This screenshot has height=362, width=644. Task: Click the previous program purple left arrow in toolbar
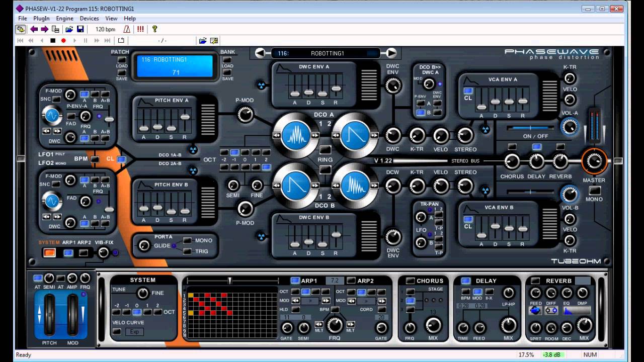(x=34, y=29)
